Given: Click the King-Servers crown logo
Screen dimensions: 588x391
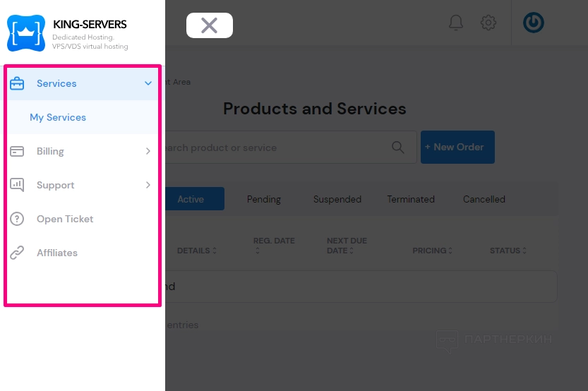Looking at the screenshot, I should (x=25, y=33).
